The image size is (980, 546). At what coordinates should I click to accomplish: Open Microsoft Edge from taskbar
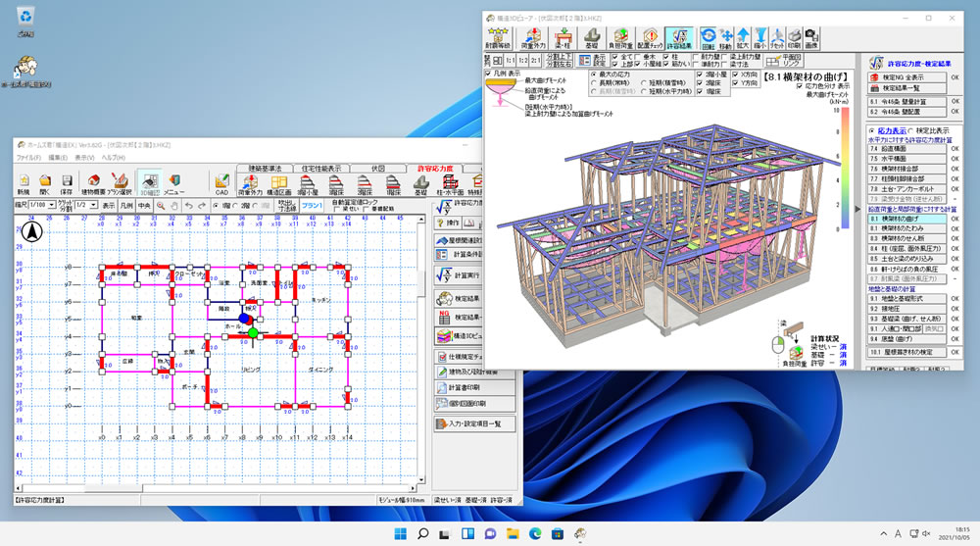coord(535,533)
